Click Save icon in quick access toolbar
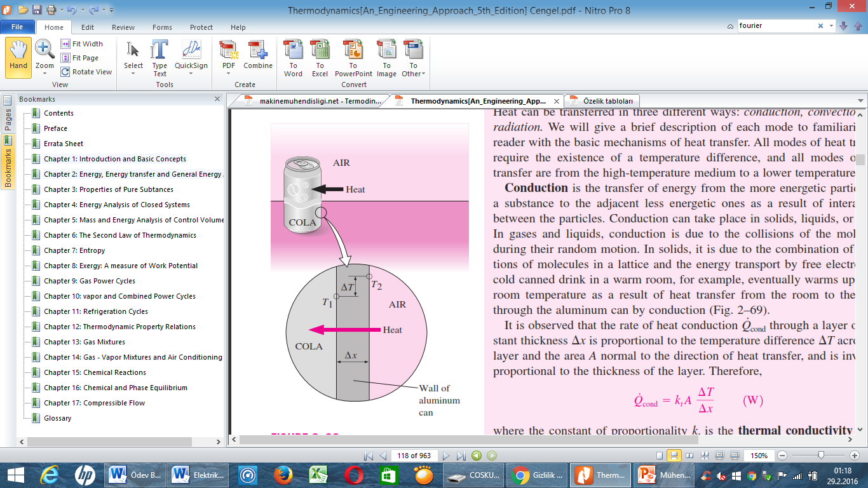Screen dimensions: 868x488 [37, 10]
